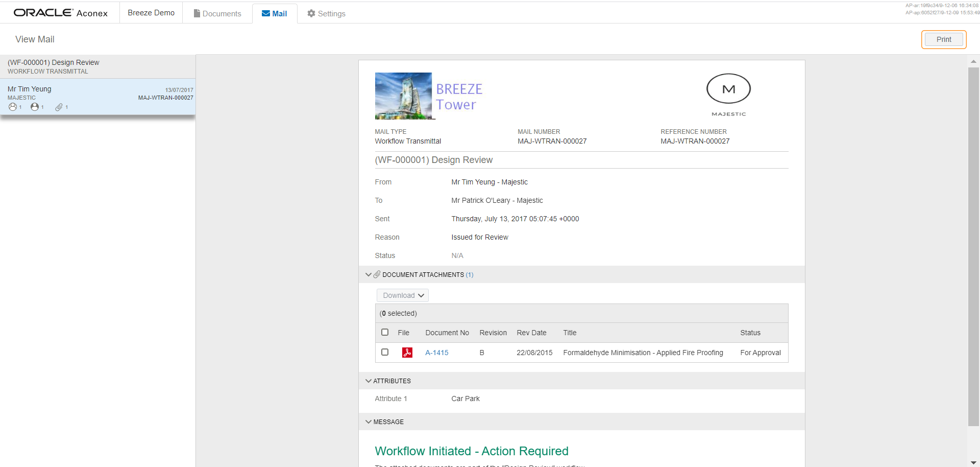Click the revision 'B' cell
Viewport: 980px width, 467px height.
click(x=482, y=353)
